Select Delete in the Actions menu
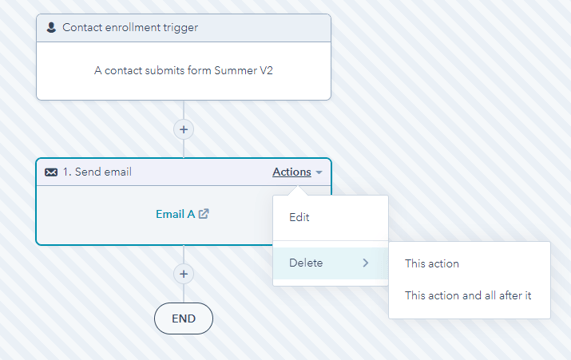 click(x=330, y=263)
